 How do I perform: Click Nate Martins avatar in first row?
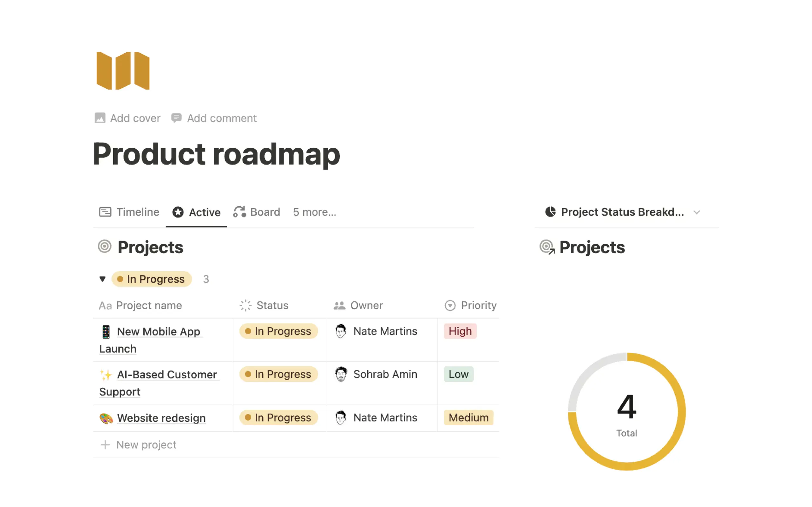pyautogui.click(x=341, y=331)
